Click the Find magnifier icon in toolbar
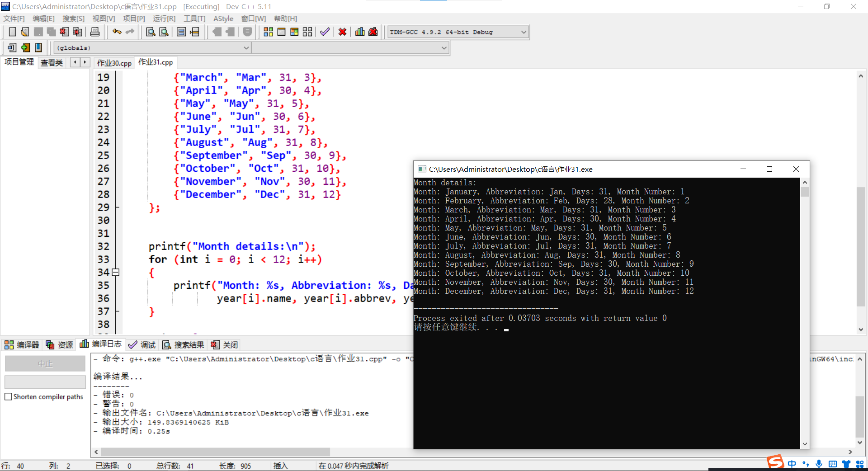 pyautogui.click(x=151, y=32)
